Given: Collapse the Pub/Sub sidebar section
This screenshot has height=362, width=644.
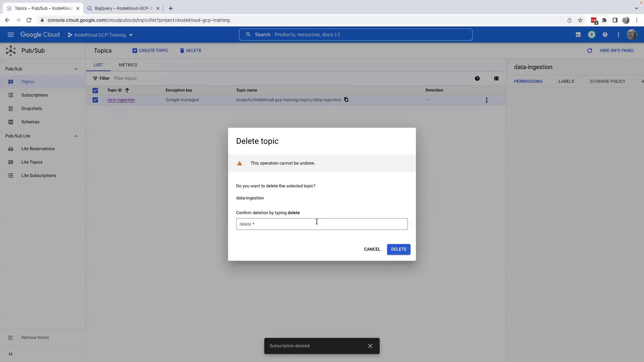Looking at the screenshot, I should (x=76, y=69).
